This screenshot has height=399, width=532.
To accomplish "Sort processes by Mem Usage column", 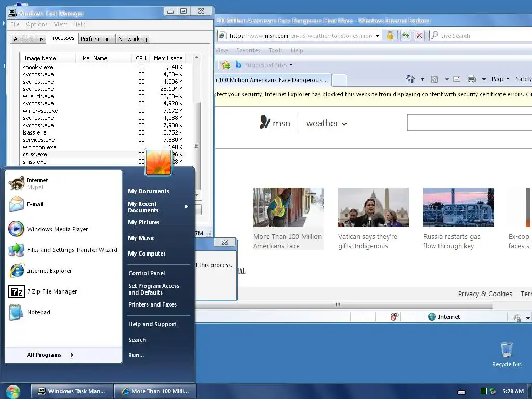I will pyautogui.click(x=168, y=58).
